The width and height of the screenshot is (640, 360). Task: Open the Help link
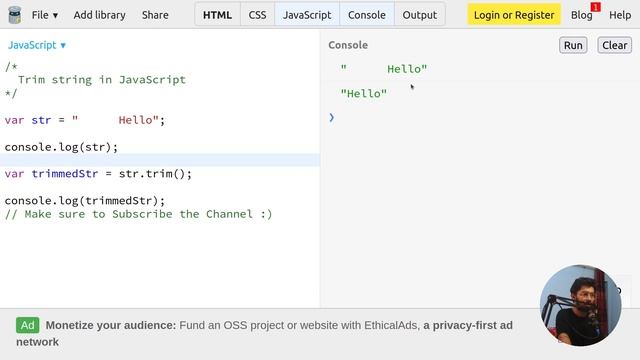pyautogui.click(x=620, y=15)
